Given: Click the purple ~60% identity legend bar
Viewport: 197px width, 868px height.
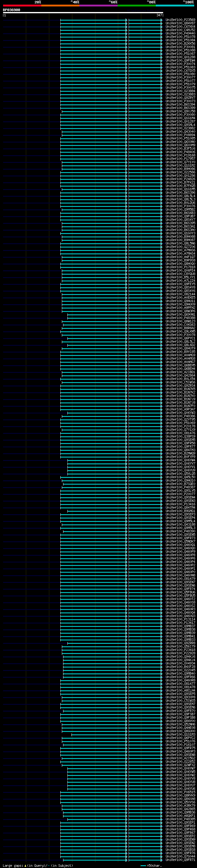Looking at the screenshot, I should pos(98,6).
